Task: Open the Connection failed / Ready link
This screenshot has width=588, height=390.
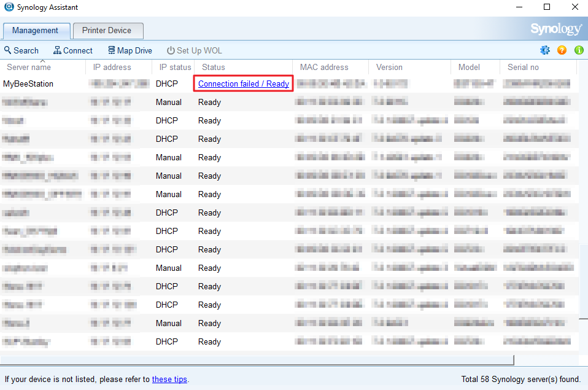Action: (244, 84)
